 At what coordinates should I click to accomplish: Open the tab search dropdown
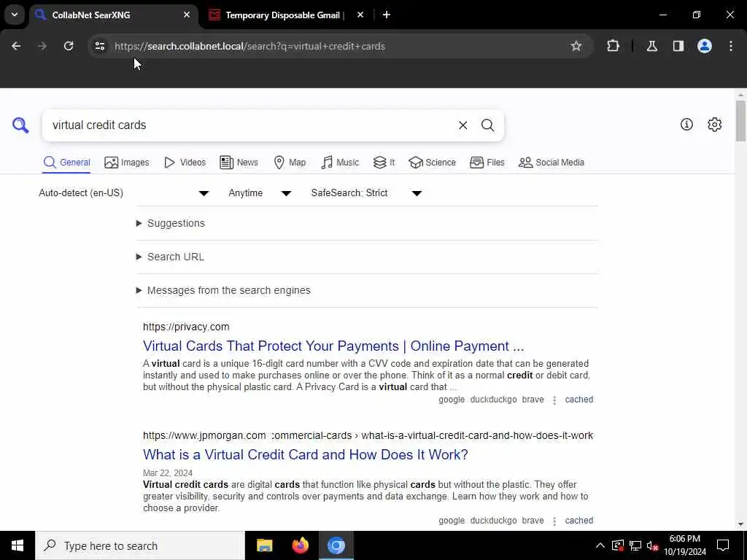tap(15, 15)
